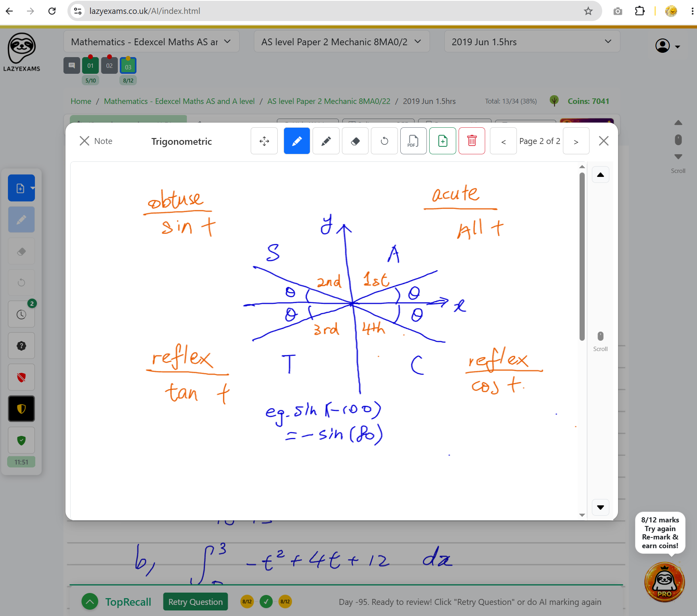Click the green tick badge in TopRecall bar
697x616 pixels.
click(266, 602)
